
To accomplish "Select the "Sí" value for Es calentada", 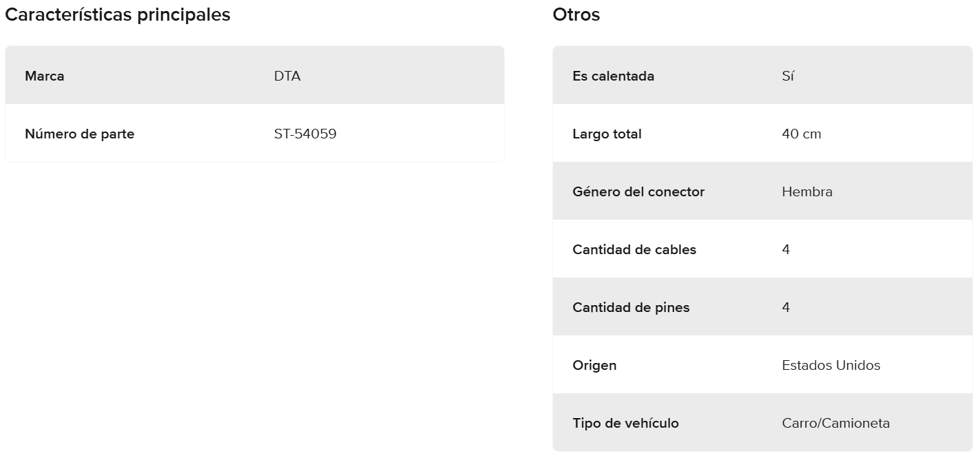I will click(x=788, y=76).
